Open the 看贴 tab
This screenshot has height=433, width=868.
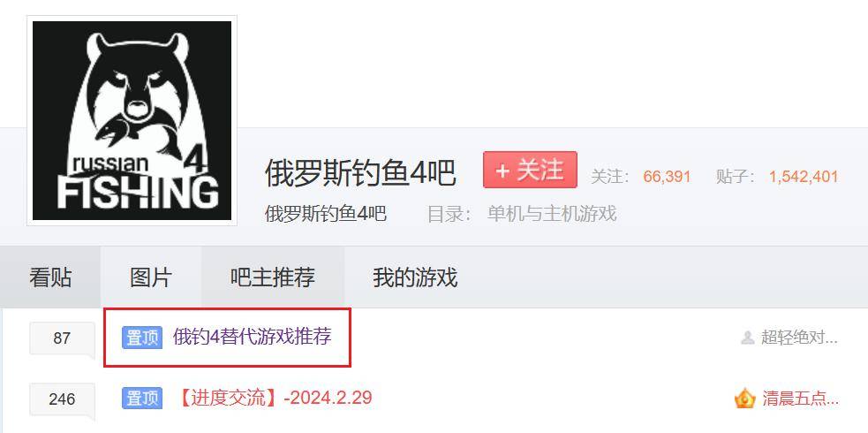tap(50, 277)
